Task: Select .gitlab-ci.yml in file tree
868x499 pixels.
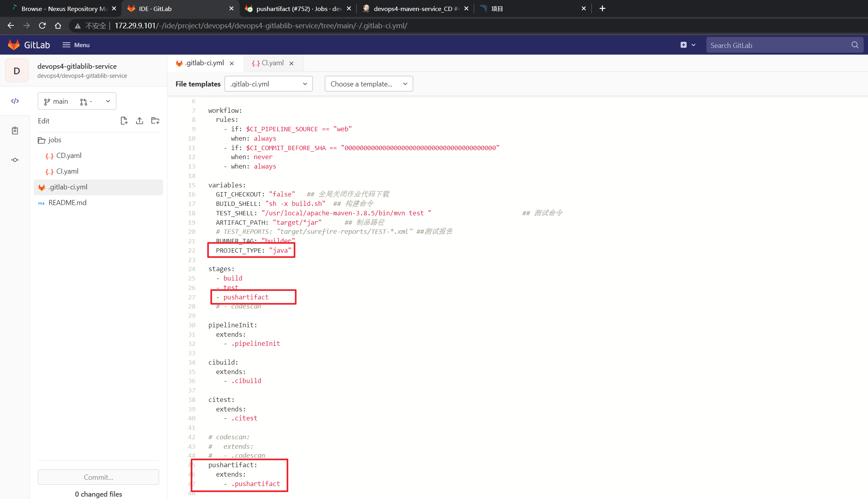Action: tap(99, 187)
